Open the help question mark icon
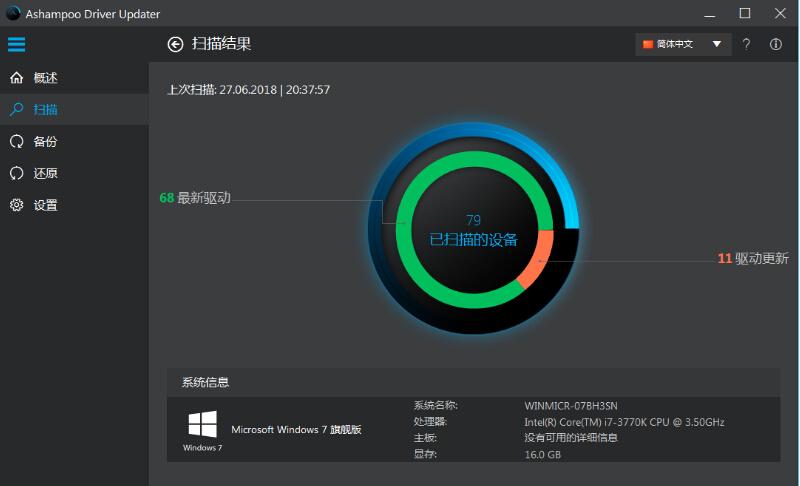 (746, 44)
